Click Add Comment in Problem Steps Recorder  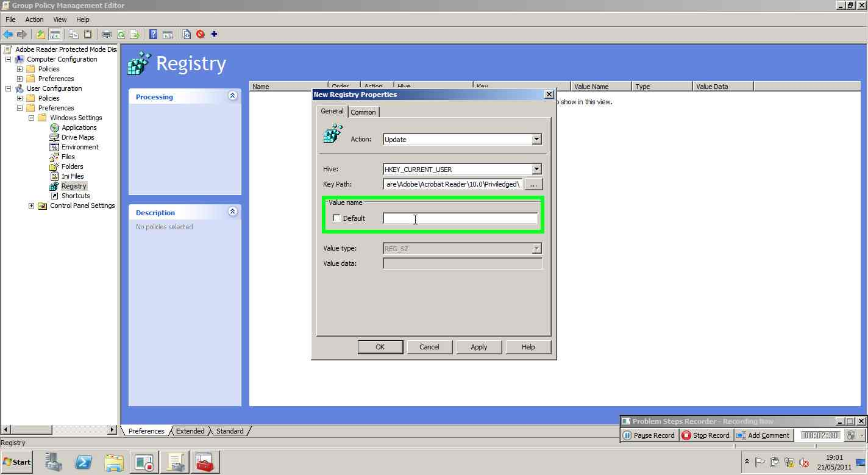pos(763,435)
